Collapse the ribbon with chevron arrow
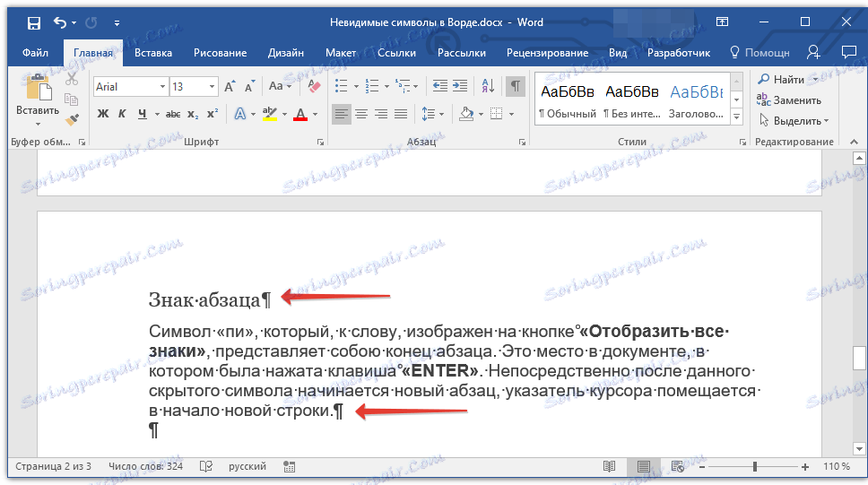This screenshot has width=868, height=485. coord(855,143)
